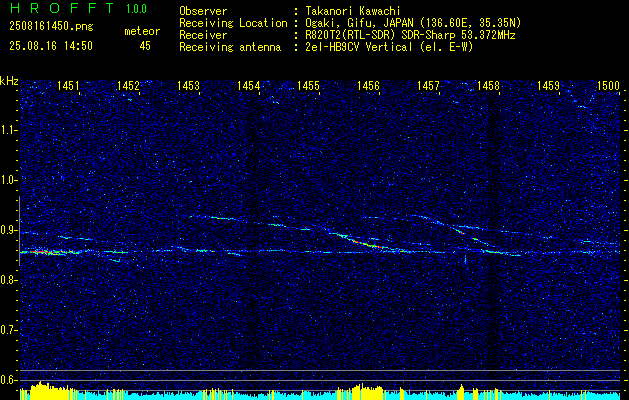Click the 0.6 kHz frequency label
The height and width of the screenshot is (400, 629).
8,380
